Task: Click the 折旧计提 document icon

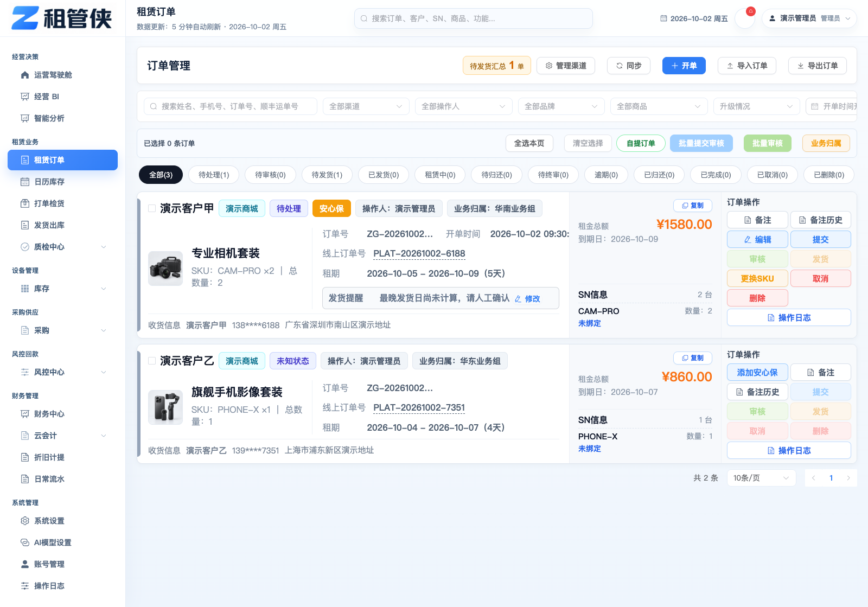Action: (x=25, y=457)
